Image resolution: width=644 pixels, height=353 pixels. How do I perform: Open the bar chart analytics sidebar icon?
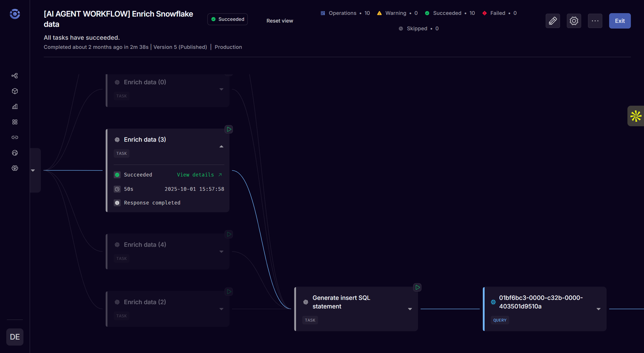pyautogui.click(x=15, y=107)
